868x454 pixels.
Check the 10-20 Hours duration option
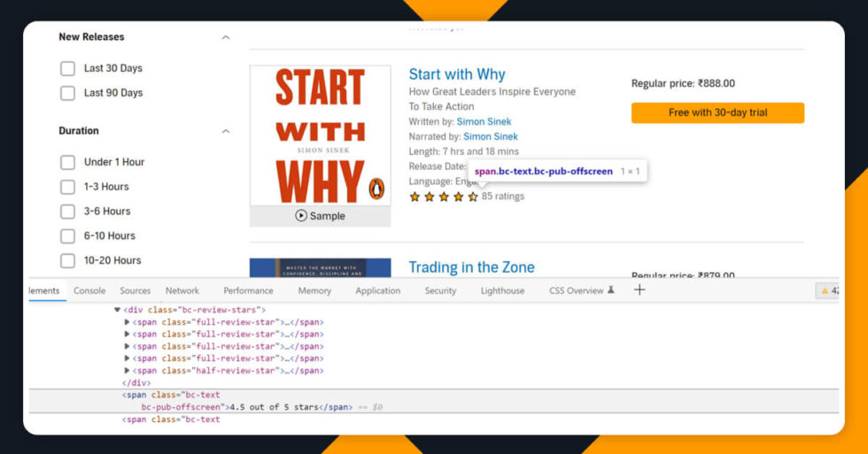(67, 260)
